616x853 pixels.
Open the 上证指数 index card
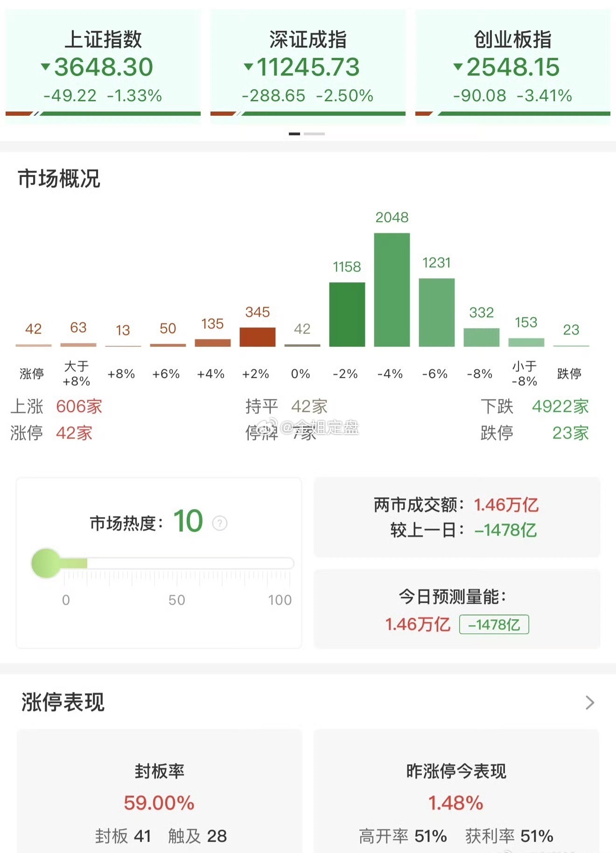tap(103, 66)
